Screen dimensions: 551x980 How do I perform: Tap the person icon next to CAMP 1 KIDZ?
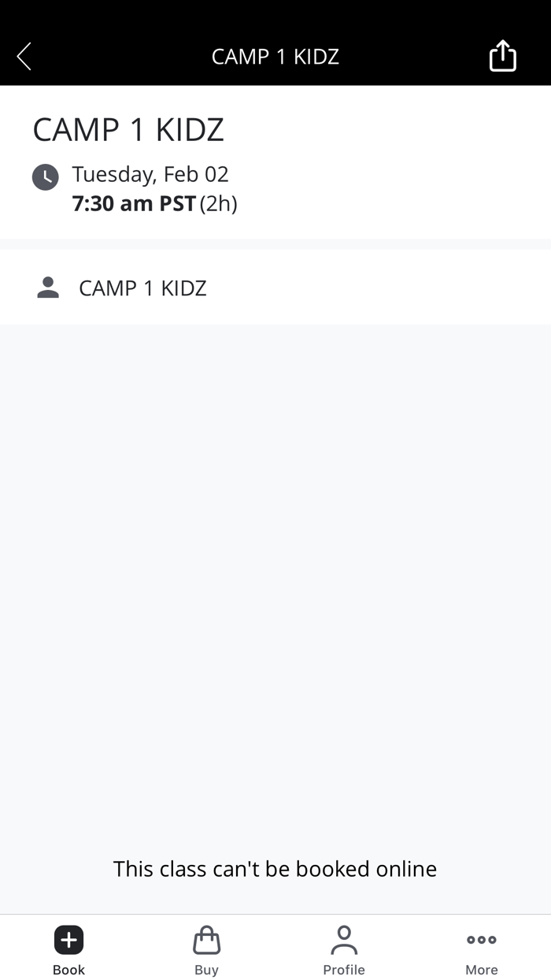46,288
